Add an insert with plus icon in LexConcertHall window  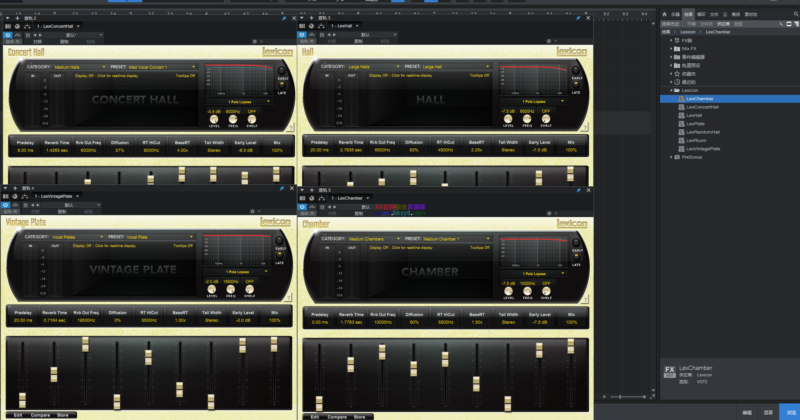pos(17,18)
